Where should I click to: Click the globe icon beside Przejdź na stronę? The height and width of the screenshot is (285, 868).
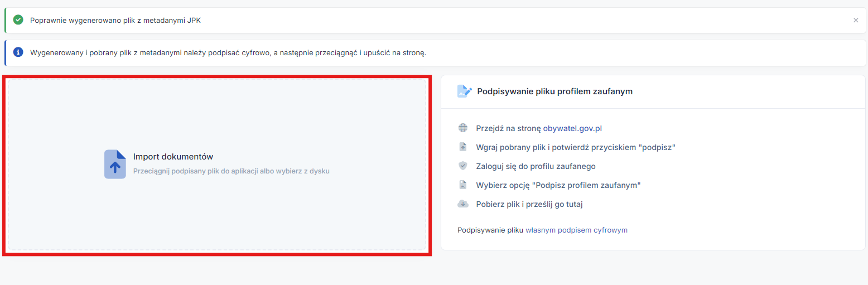pos(462,128)
